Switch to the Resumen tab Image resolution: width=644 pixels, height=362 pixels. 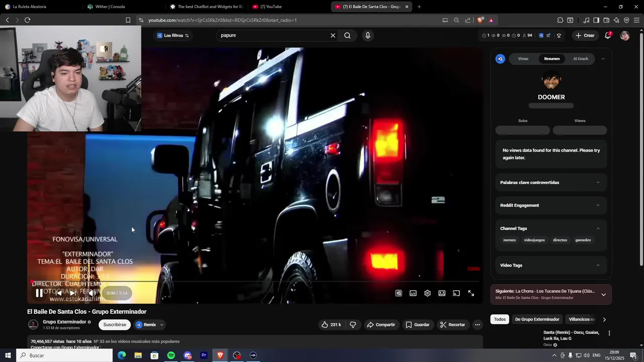click(x=552, y=59)
